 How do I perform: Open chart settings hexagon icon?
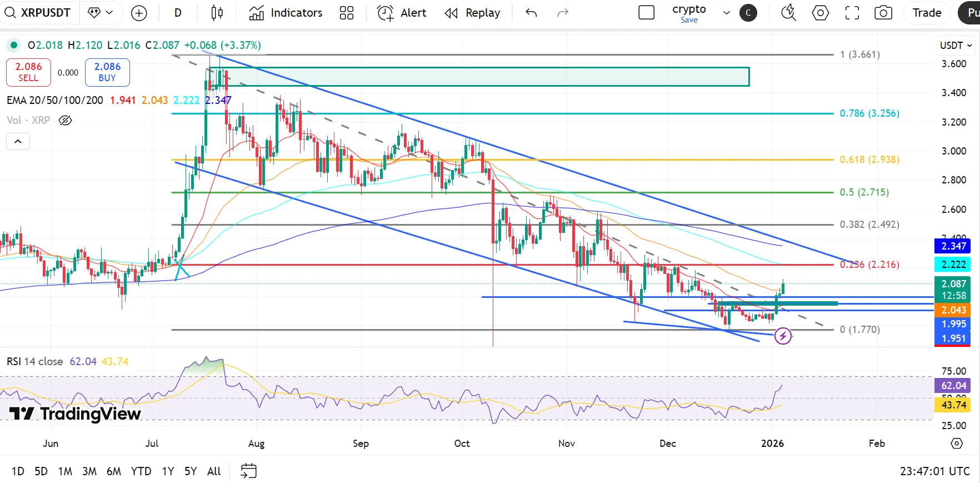(821, 13)
